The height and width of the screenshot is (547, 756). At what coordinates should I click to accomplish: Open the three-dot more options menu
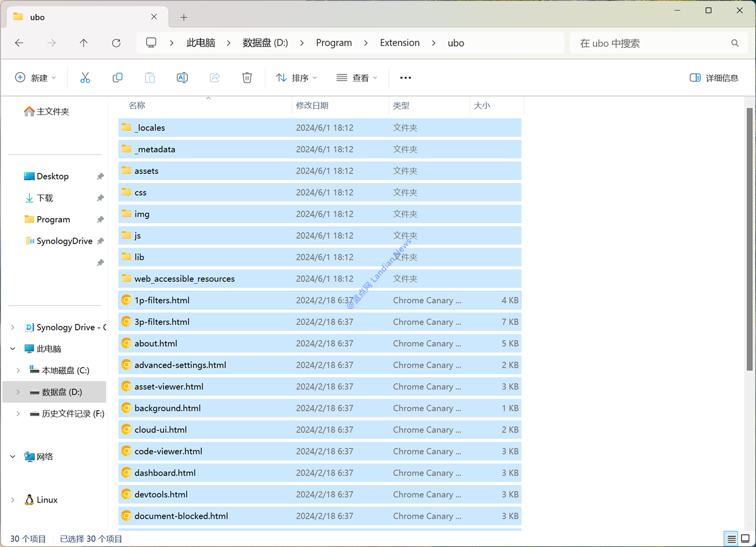(405, 77)
